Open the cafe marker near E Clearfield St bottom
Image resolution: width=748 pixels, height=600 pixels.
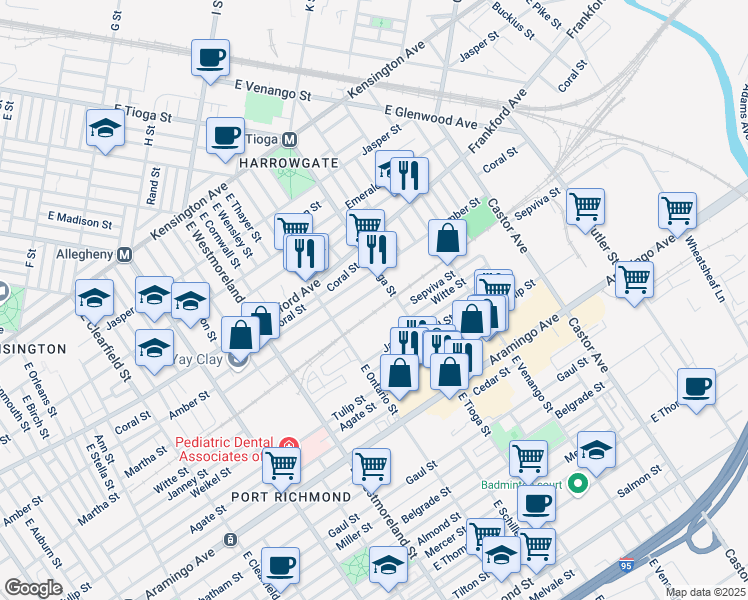pos(281,568)
